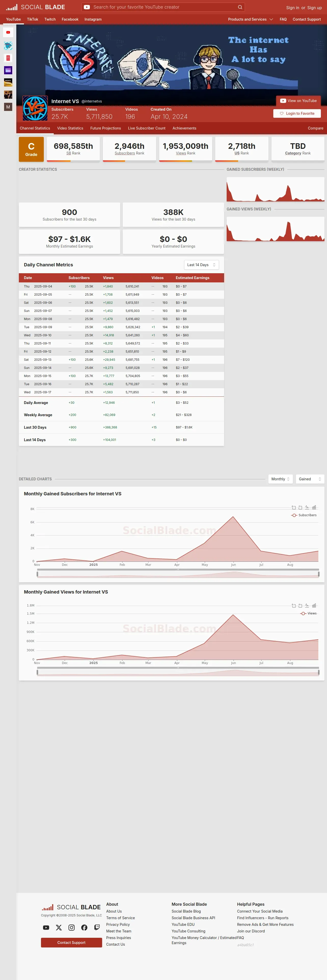The height and width of the screenshot is (980, 327).
Task: Click the footer Social Blade logo
Action: [71, 907]
